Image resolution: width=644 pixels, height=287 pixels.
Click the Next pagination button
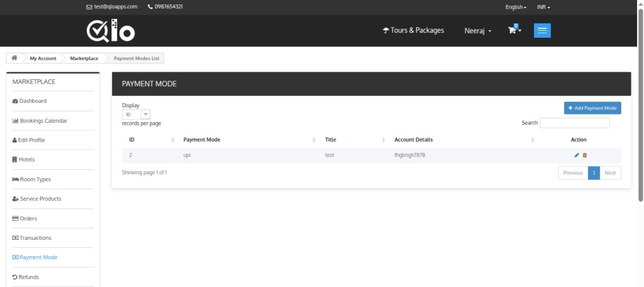click(610, 173)
